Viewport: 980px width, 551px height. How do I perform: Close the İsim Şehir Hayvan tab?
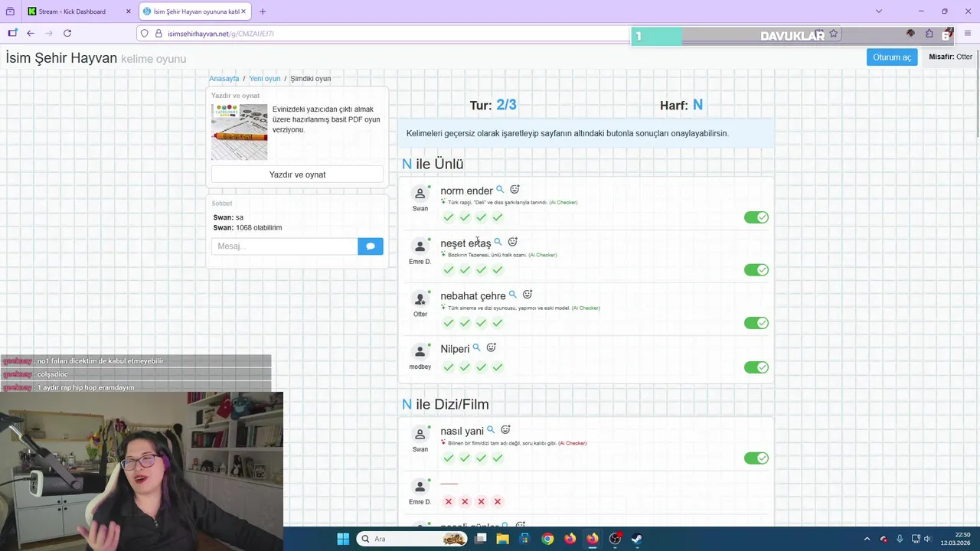243,11
